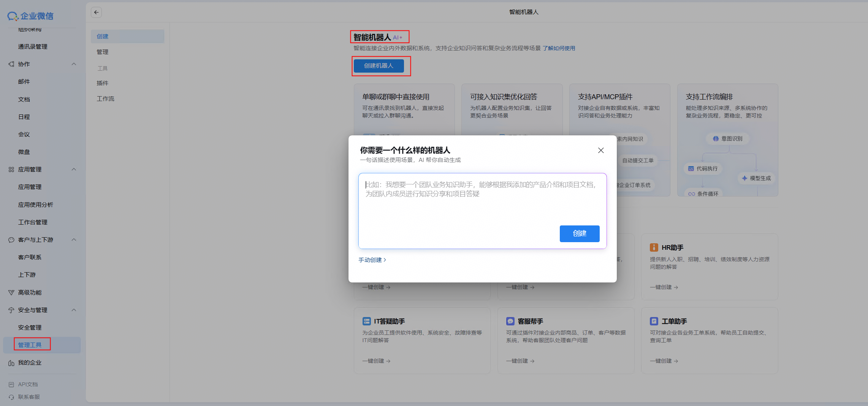This screenshot has width=868, height=406.
Task: Open 文档 in sidebar
Action: coord(24,100)
